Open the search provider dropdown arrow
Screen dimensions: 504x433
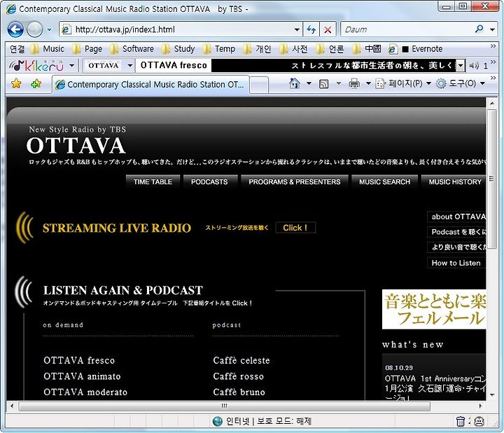492,29
